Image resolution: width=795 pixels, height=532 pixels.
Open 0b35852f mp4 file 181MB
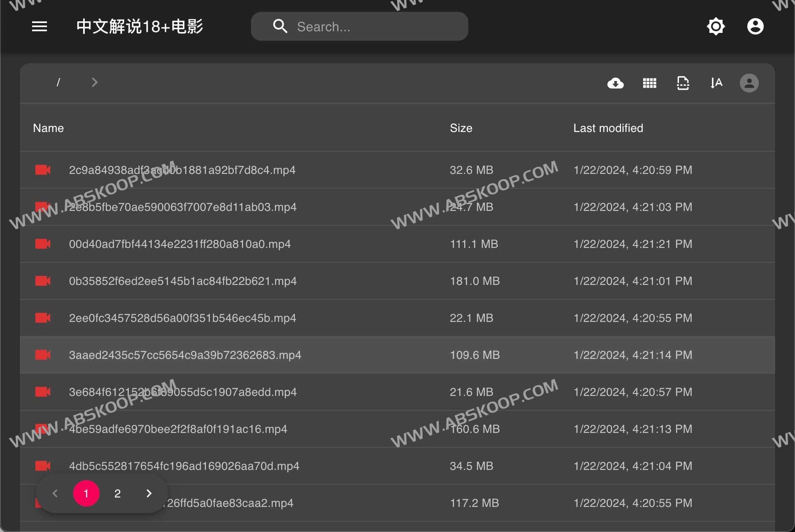pyautogui.click(x=182, y=281)
